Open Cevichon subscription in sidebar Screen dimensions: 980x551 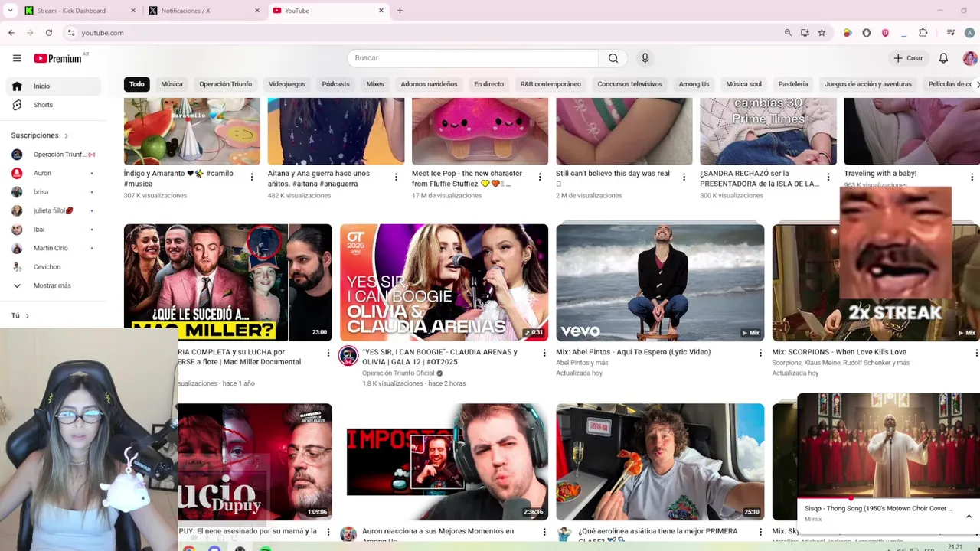[x=53, y=267]
